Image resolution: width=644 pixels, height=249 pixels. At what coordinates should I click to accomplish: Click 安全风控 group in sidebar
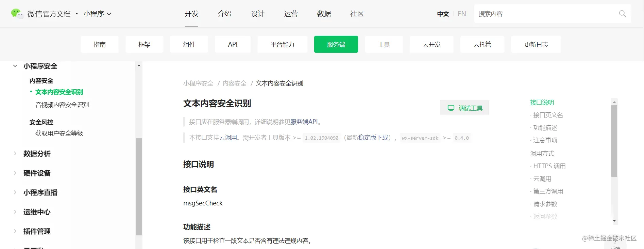point(41,122)
